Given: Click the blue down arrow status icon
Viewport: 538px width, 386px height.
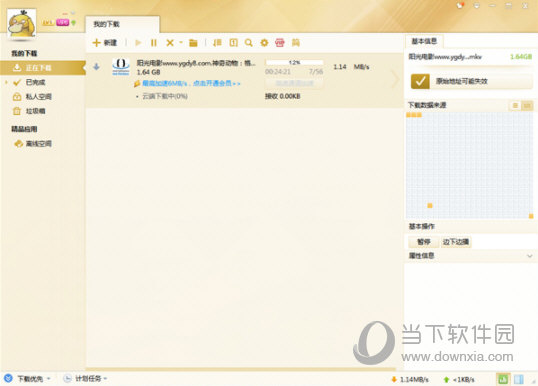Looking at the screenshot, I should pos(97,67).
